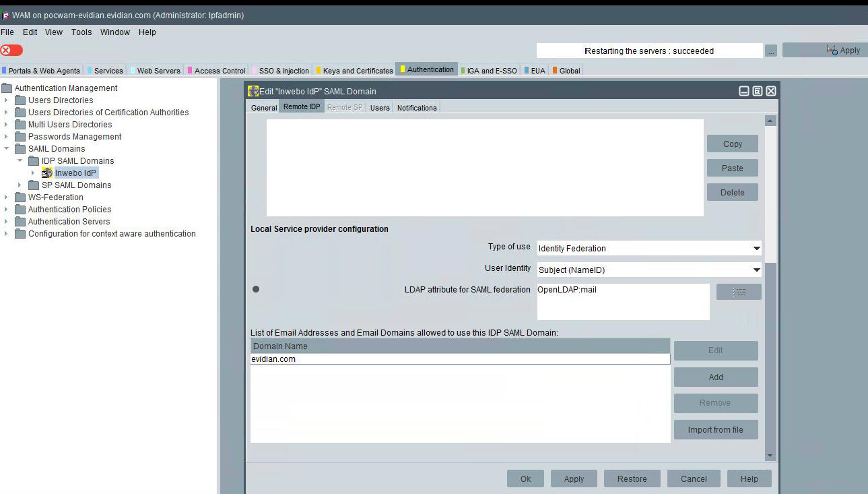Click Add to add a domain

[x=715, y=377]
